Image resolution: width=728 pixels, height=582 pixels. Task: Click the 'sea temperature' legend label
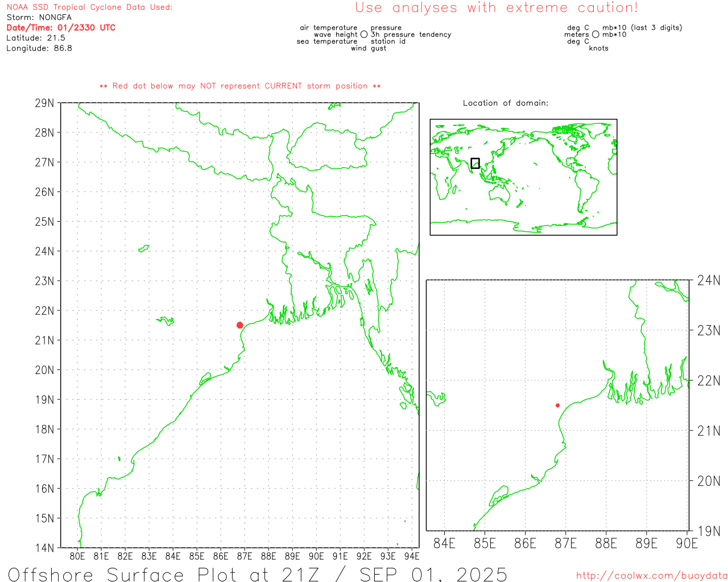(327, 41)
